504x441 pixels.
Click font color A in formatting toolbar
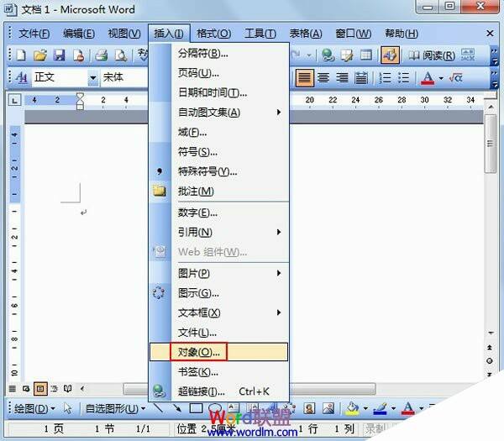[428, 78]
